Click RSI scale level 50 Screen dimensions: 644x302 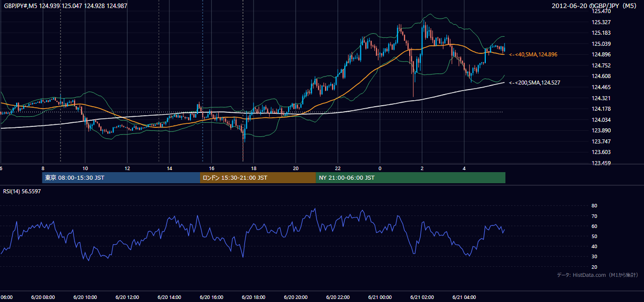tap(594, 236)
